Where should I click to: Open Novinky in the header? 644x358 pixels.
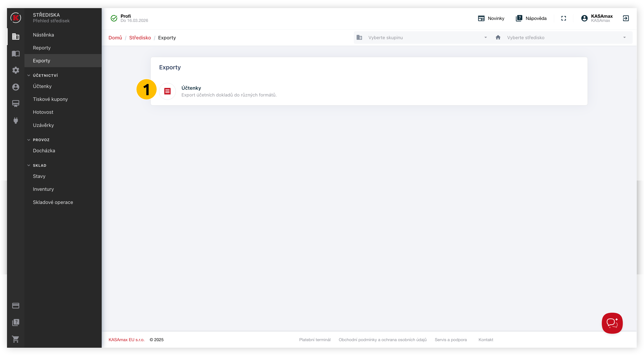[x=491, y=18]
